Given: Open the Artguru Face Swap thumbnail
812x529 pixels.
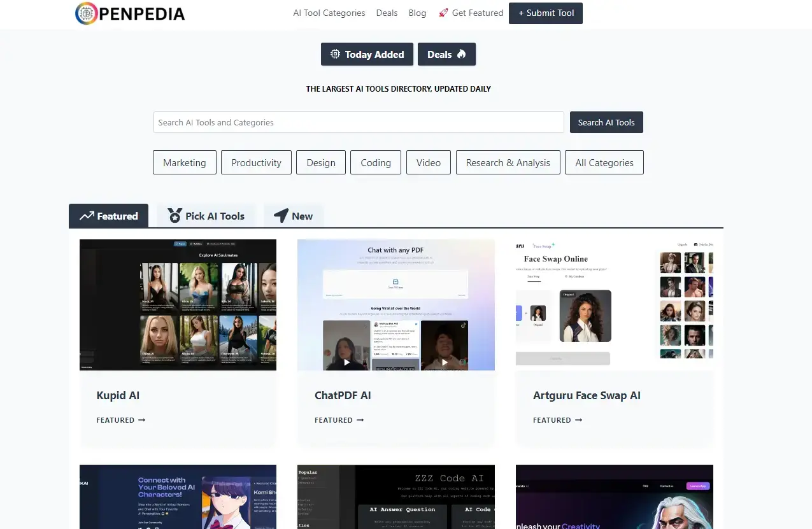Looking at the screenshot, I should pos(615,305).
